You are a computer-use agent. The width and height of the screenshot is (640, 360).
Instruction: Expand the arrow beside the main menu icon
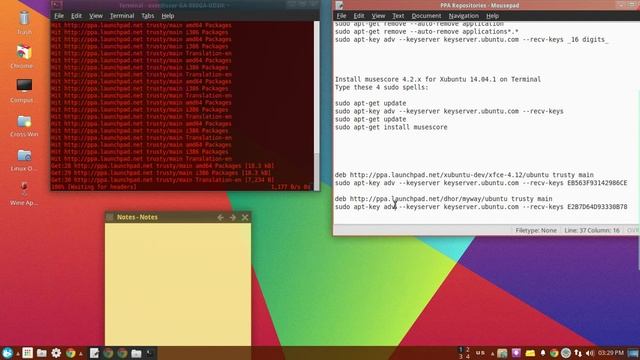(x=18, y=354)
